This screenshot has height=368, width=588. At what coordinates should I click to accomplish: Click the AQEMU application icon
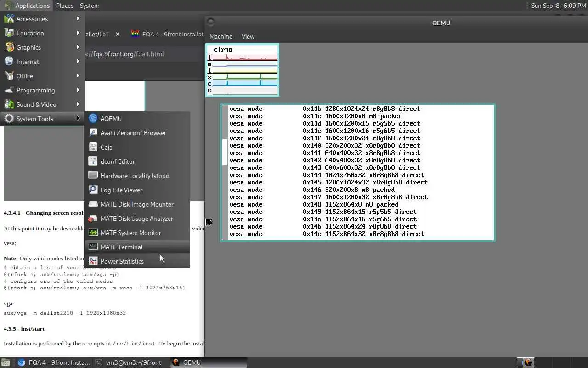[93, 119]
